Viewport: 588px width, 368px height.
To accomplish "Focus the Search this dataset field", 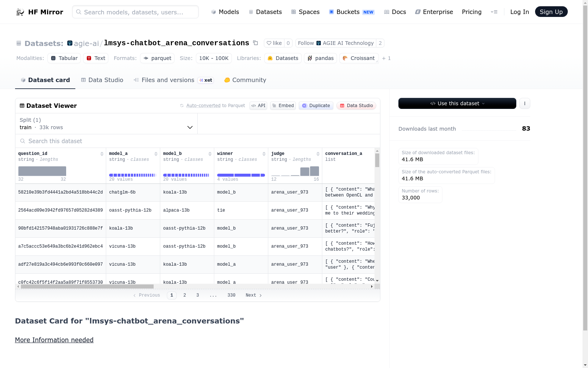I will tap(198, 141).
